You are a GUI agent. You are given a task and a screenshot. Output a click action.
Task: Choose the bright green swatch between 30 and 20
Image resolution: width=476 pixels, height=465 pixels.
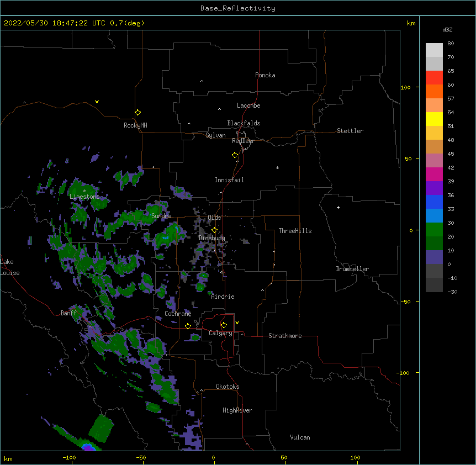click(x=434, y=230)
